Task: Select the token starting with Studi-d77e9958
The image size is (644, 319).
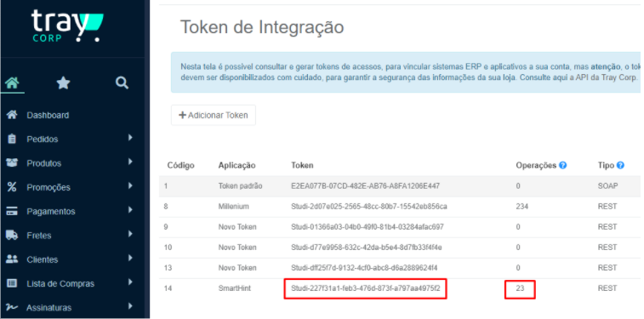Action: tap(367, 248)
